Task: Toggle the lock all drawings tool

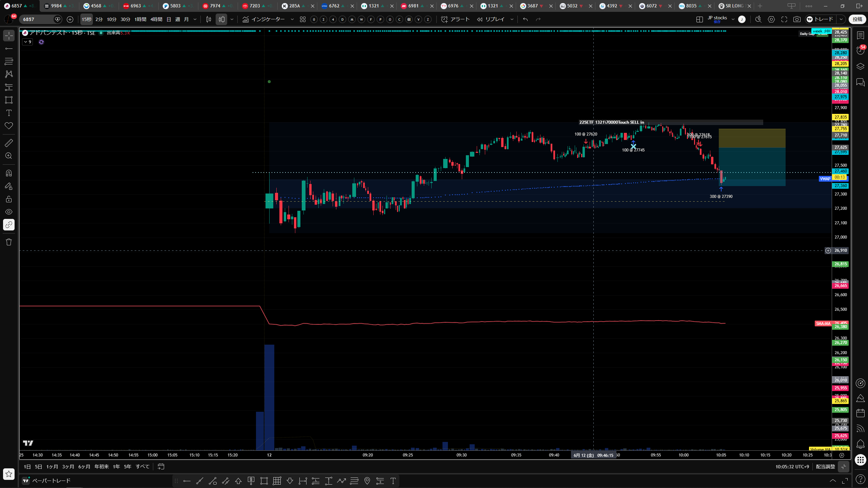Action: point(9,199)
